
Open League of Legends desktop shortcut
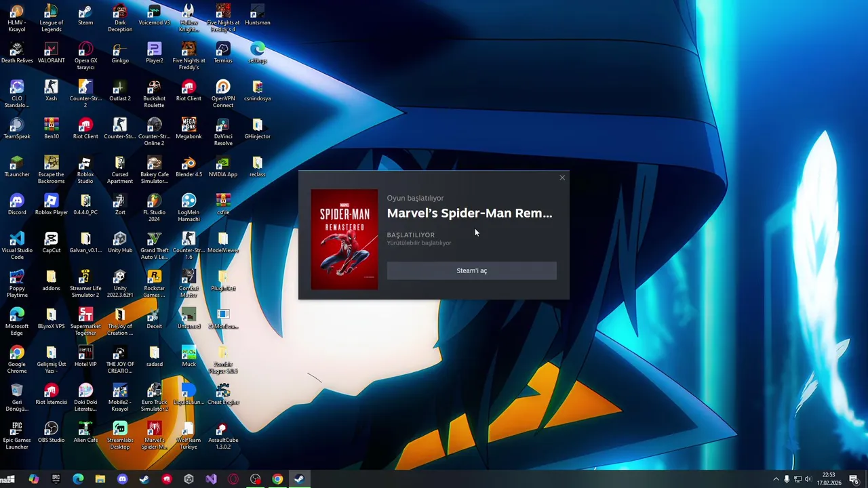coord(52,18)
